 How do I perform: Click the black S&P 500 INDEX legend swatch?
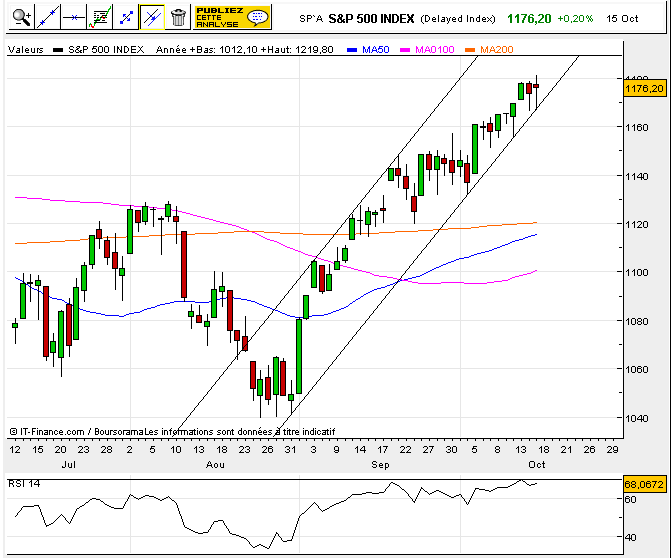coord(58,50)
